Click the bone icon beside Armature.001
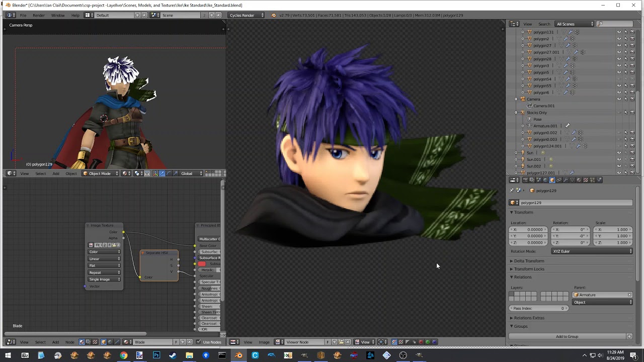This screenshot has width=644, height=362. (567, 126)
